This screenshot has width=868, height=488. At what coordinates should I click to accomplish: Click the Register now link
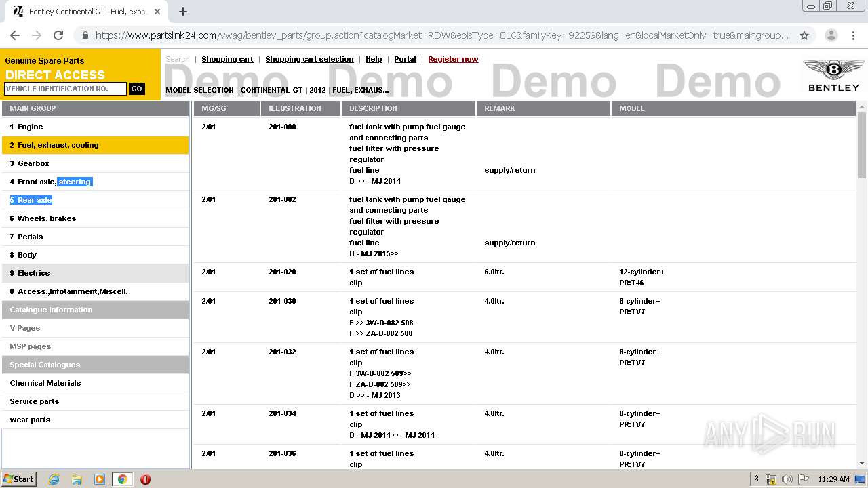coord(453,59)
